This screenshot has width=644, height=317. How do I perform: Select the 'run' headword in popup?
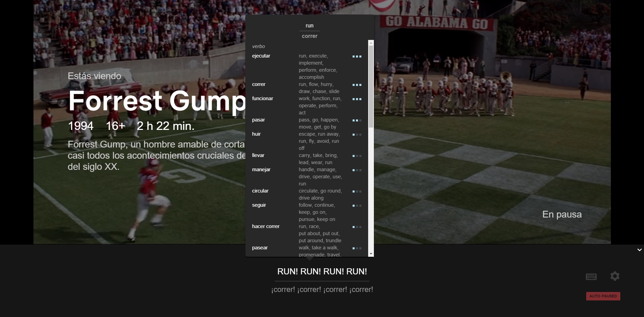click(x=309, y=26)
